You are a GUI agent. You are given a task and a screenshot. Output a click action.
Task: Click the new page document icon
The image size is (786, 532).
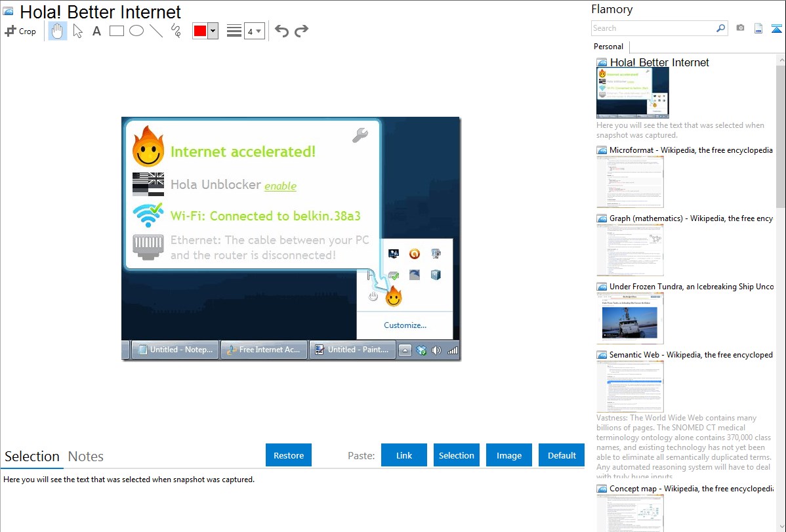pos(758,28)
